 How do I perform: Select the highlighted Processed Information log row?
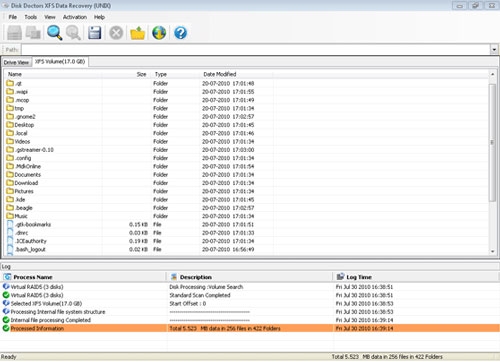[250, 328]
